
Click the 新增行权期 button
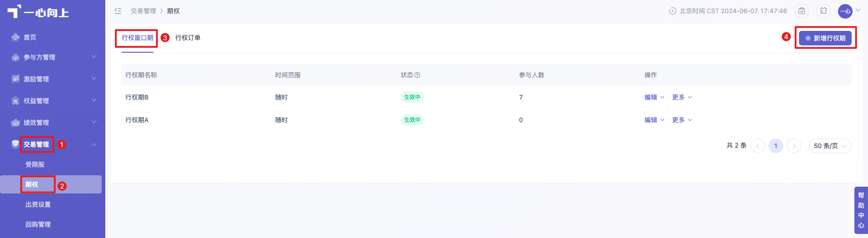click(825, 38)
